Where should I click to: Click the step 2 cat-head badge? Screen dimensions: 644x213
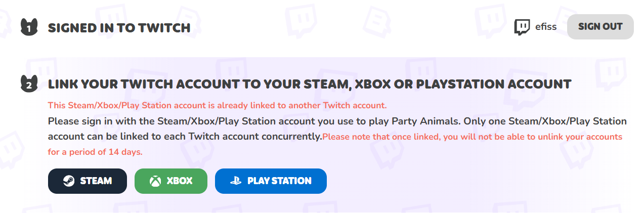(29, 84)
